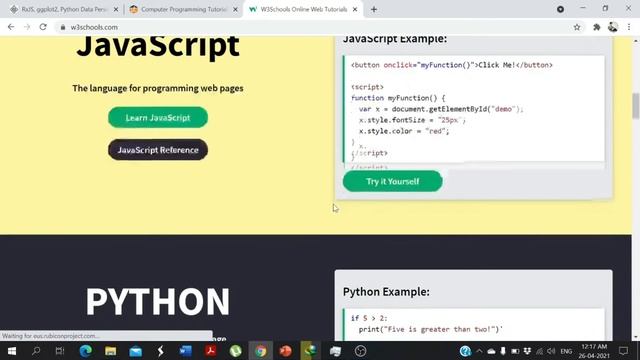Image resolution: width=640 pixels, height=360 pixels.
Task: Close the W3Schools tab
Action: pyautogui.click(x=355, y=9)
